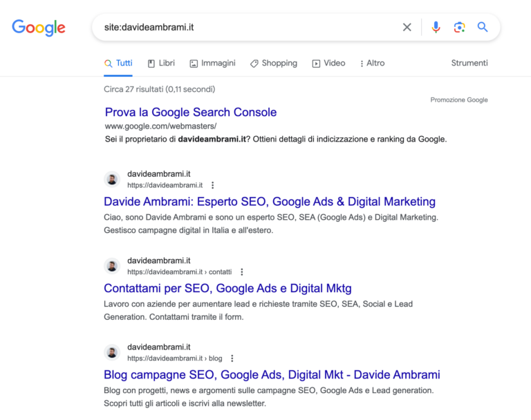The image size is (531, 420).
Task: Click favicon of first davideambrami.it result
Action: click(112, 180)
